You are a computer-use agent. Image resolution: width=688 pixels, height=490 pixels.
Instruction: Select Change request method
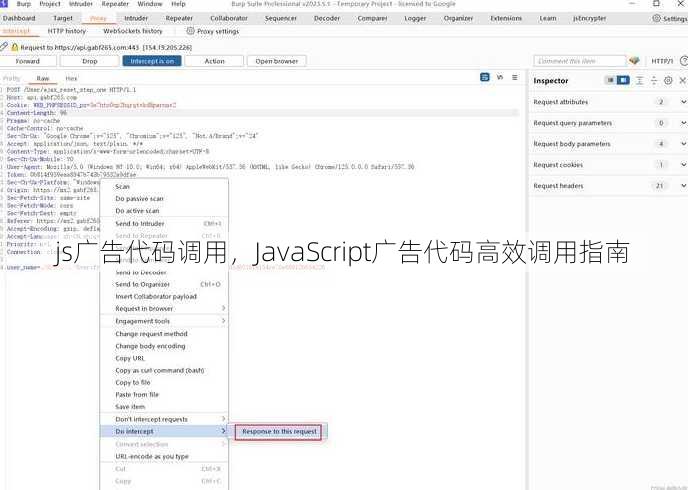pos(164,334)
